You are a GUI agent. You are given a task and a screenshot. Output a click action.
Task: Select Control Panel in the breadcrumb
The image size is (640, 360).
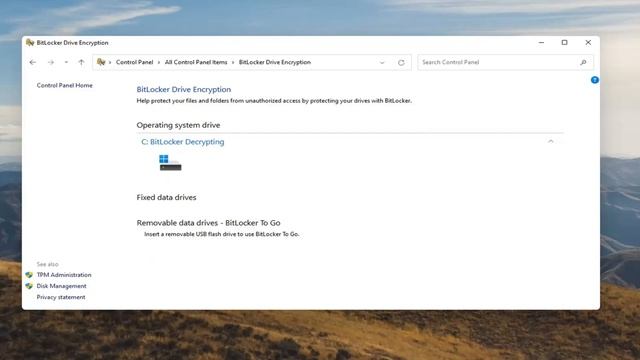[134, 62]
